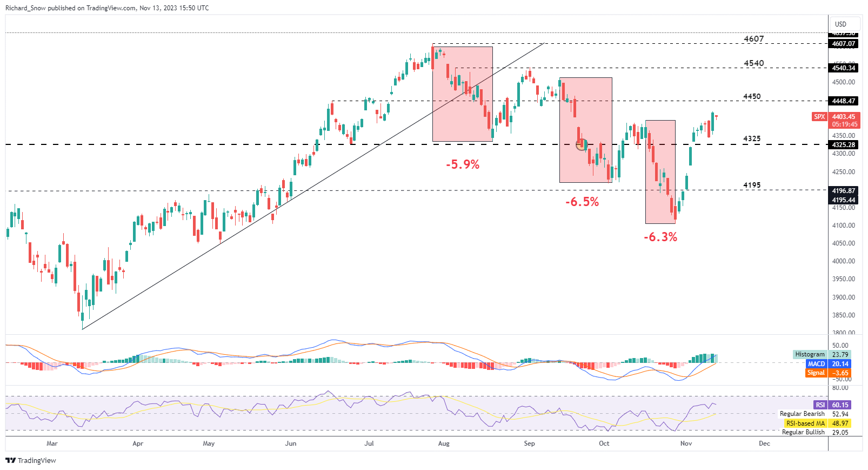Click the MACD value 20.14
The image size is (868, 470).
[x=840, y=364]
